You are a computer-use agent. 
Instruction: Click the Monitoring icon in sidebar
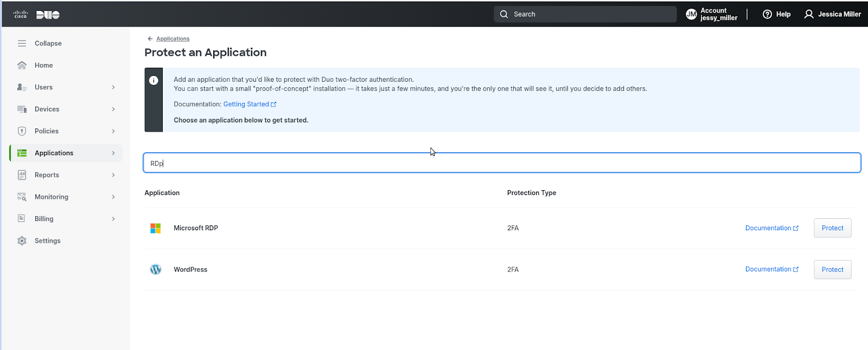(22, 197)
